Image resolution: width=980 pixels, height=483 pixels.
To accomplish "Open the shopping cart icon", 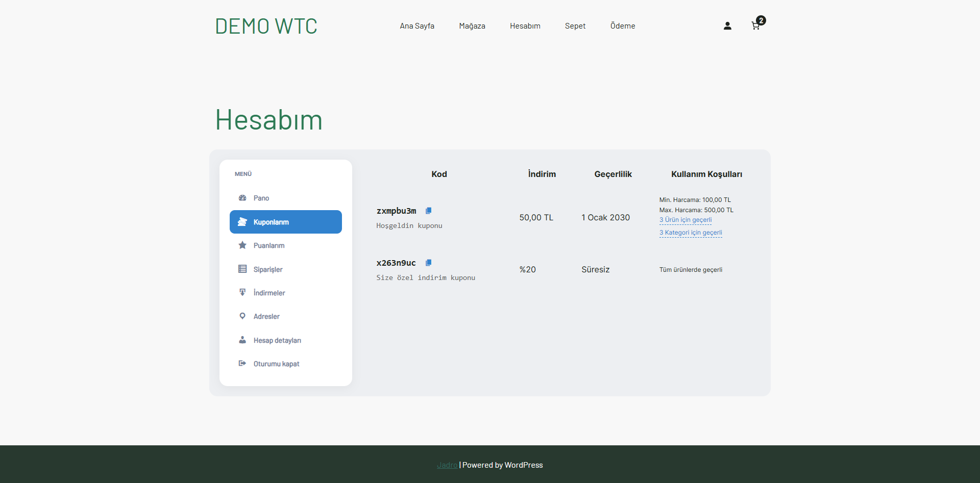I will 756,26.
